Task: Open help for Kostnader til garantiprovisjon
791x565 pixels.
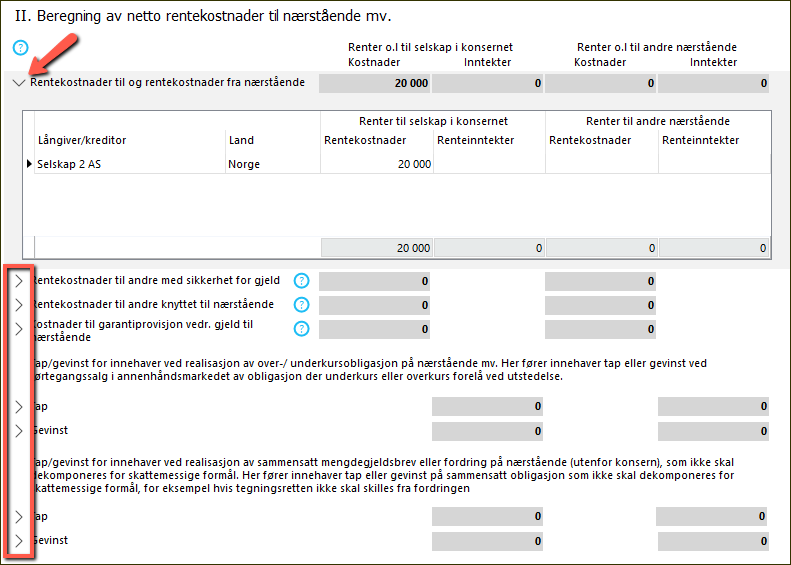Action: (x=301, y=329)
